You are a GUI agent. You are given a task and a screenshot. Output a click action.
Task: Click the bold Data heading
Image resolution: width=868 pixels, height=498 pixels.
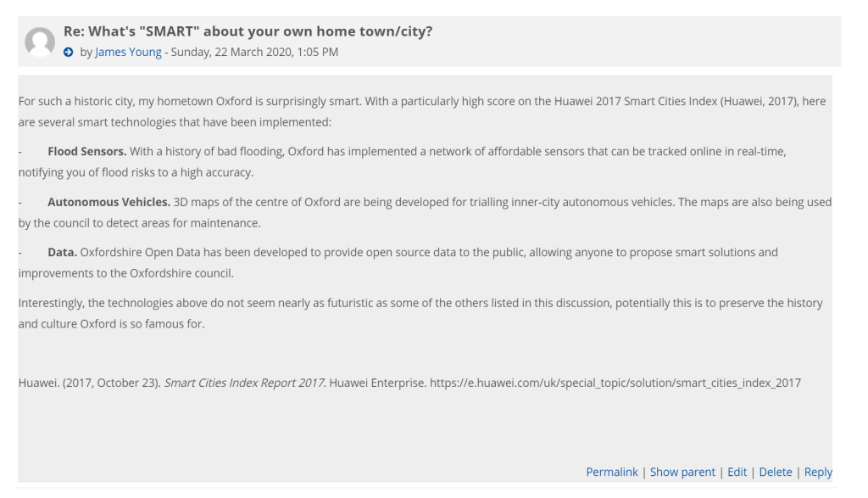pos(62,253)
